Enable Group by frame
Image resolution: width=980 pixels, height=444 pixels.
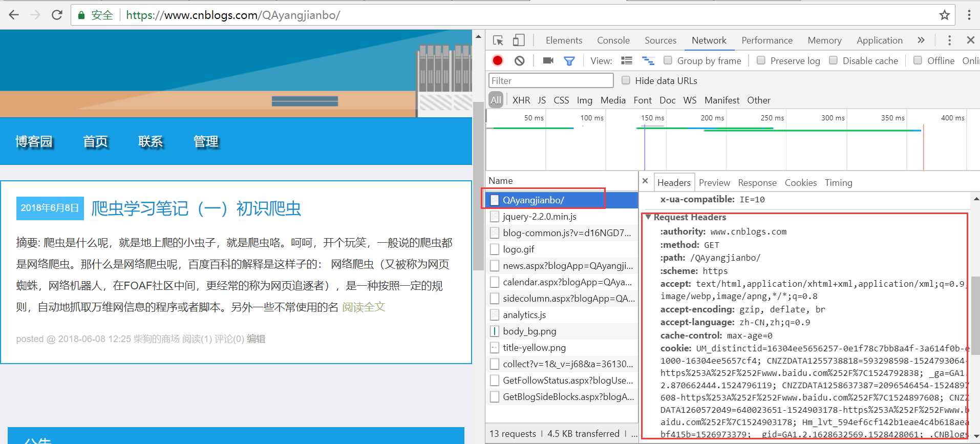tap(668, 60)
